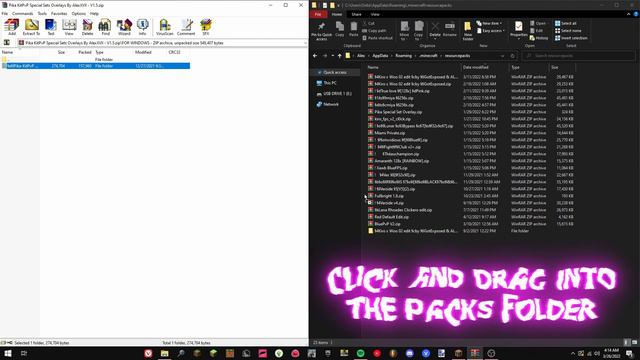Click Extract To in WinRAR toolbar
This screenshot has height=360, width=640.
tap(31, 27)
